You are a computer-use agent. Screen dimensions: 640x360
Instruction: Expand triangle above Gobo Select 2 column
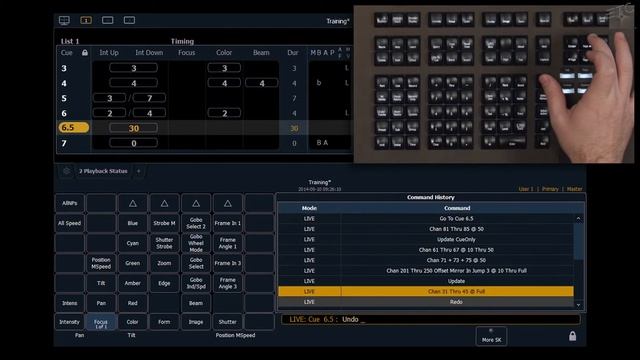tap(196, 203)
